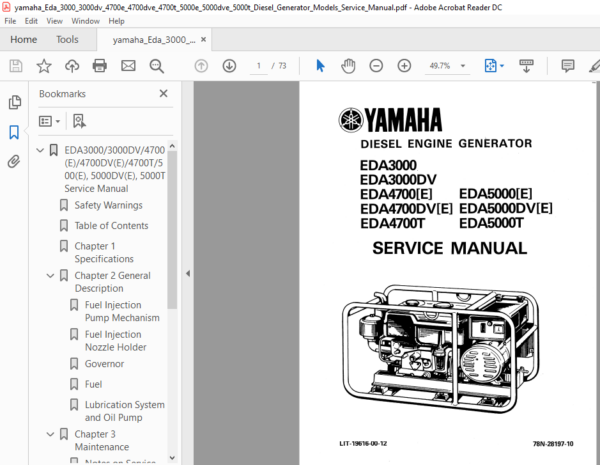Viewport: 600px width, 465px height.
Task: Open the File menu
Action: pos(10,21)
